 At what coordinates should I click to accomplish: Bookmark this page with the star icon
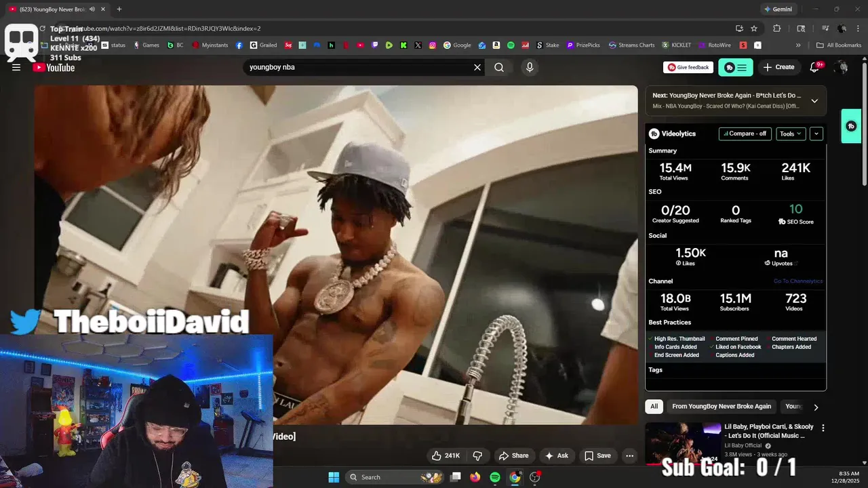click(x=754, y=28)
